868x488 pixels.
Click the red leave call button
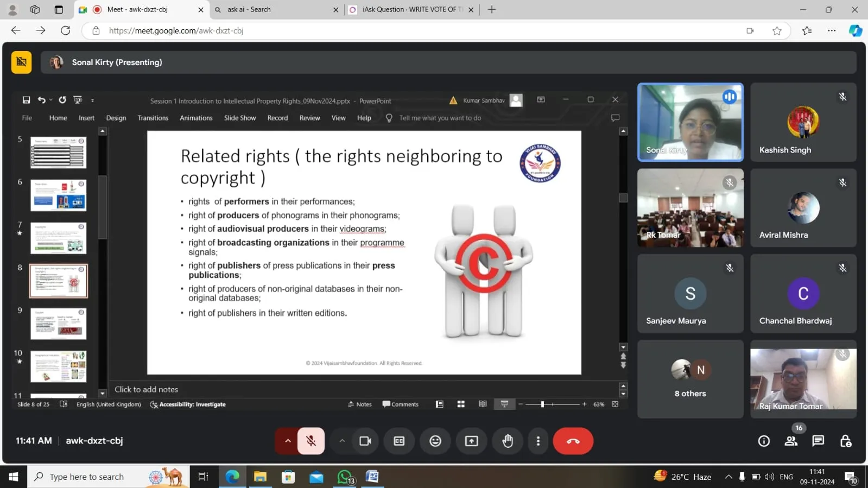[573, 441]
